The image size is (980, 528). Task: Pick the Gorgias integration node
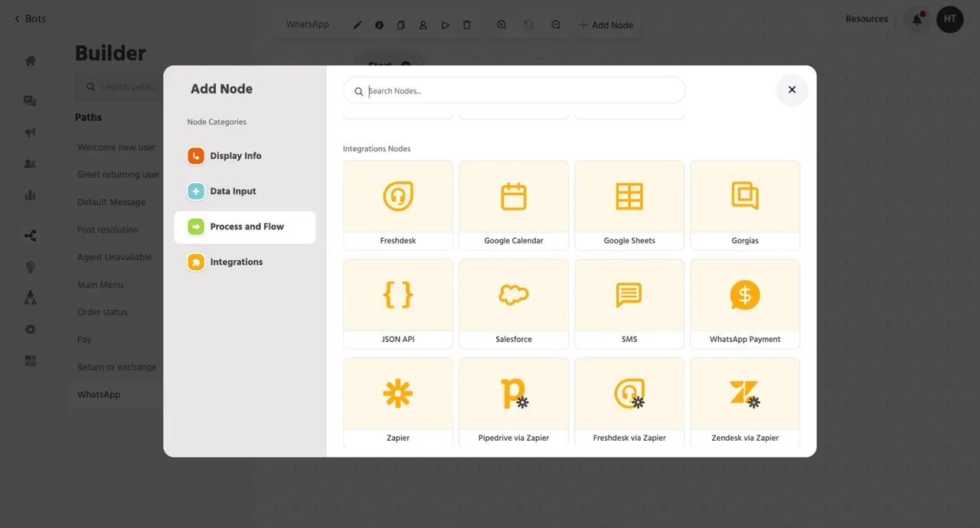[x=745, y=205]
